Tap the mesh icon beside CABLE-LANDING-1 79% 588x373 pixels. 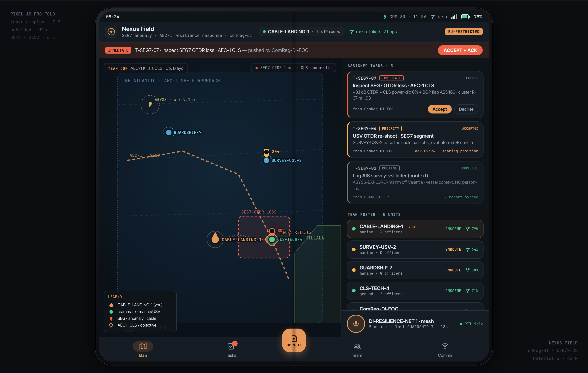click(467, 229)
